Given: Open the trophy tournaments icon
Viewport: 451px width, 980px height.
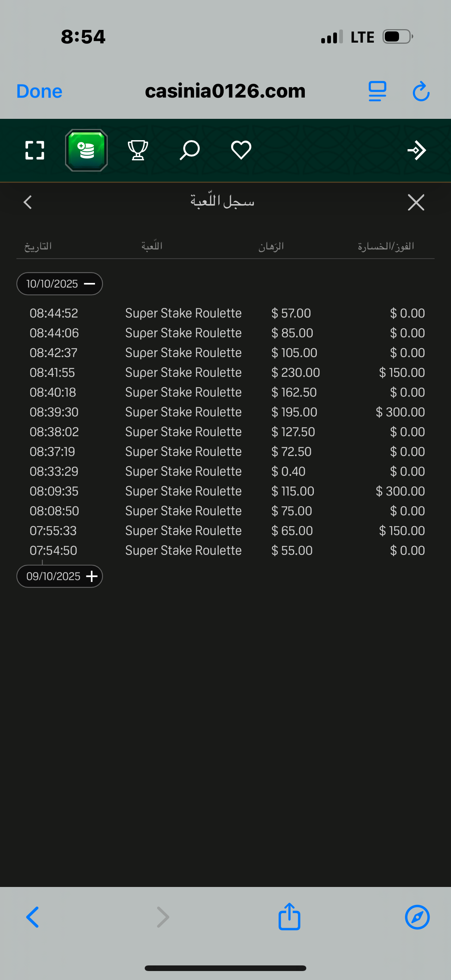Looking at the screenshot, I should pos(138,150).
